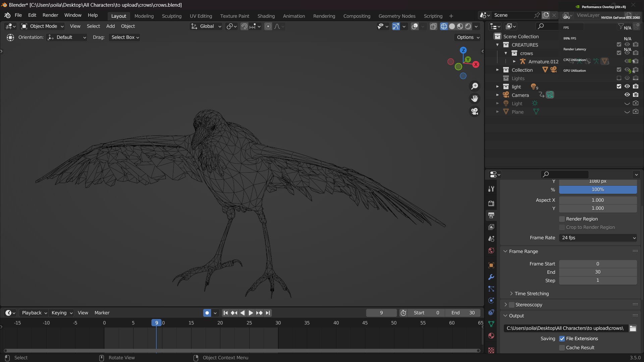
Task: Open the Add menu in viewport
Action: pos(110,26)
